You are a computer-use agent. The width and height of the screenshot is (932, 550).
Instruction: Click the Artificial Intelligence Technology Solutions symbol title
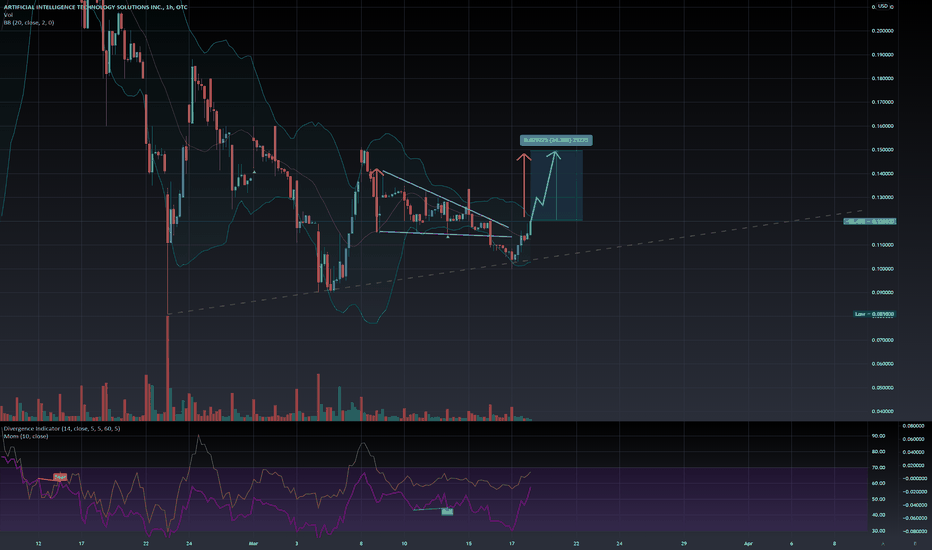95,7
